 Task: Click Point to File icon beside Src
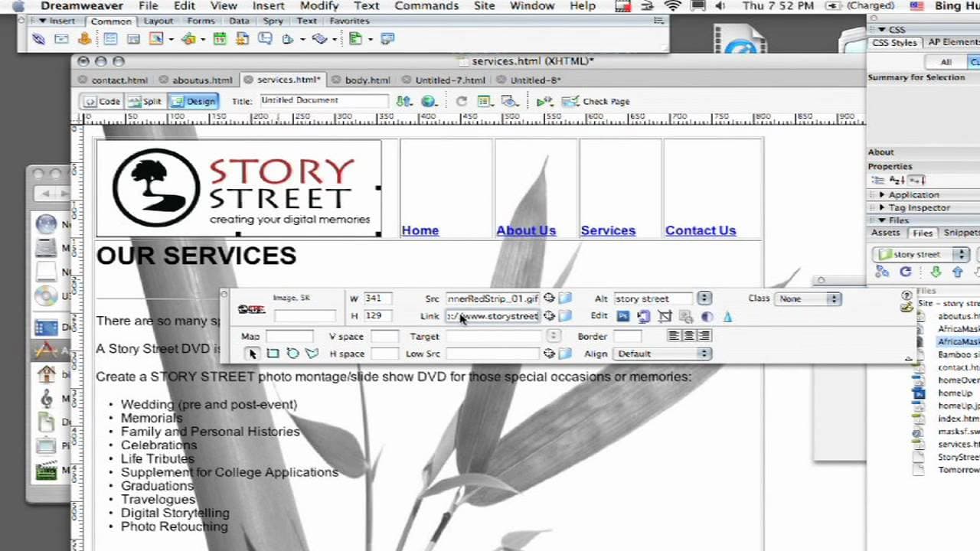coord(549,298)
